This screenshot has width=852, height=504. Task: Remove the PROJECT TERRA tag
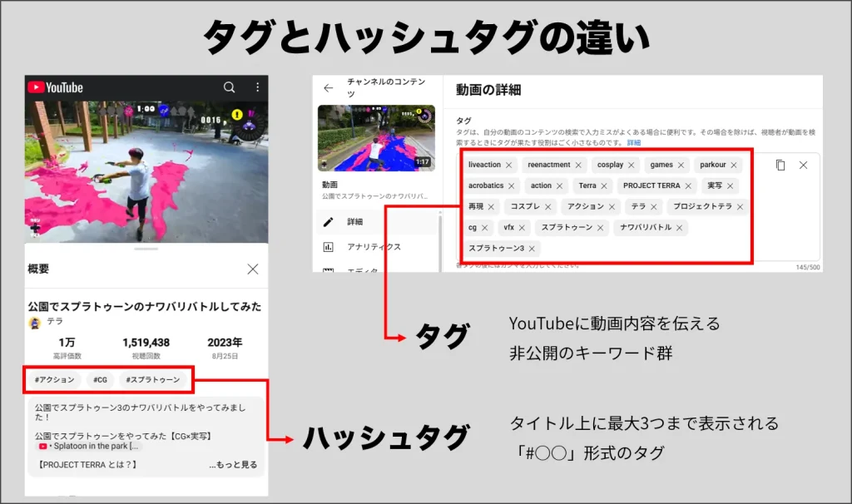click(688, 185)
